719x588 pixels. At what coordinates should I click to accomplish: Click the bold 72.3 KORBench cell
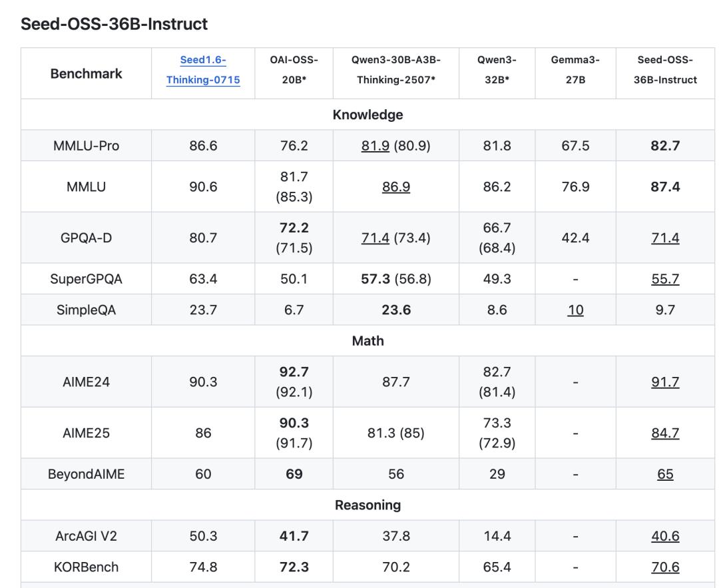pyautogui.click(x=294, y=567)
